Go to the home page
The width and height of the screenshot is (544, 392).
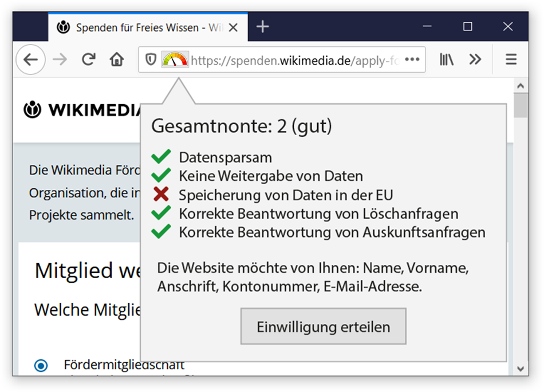click(x=117, y=60)
